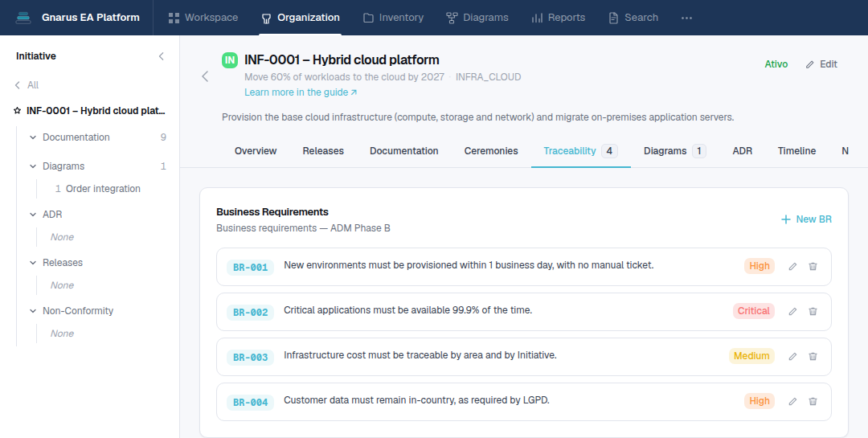Click the Learn more in the guide link
Viewport: 868px width, 438px height.
click(301, 92)
